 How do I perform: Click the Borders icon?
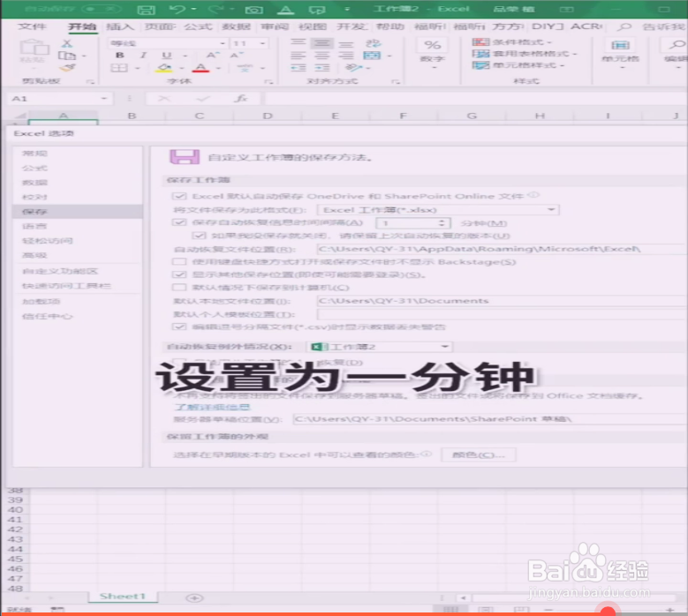(119, 68)
